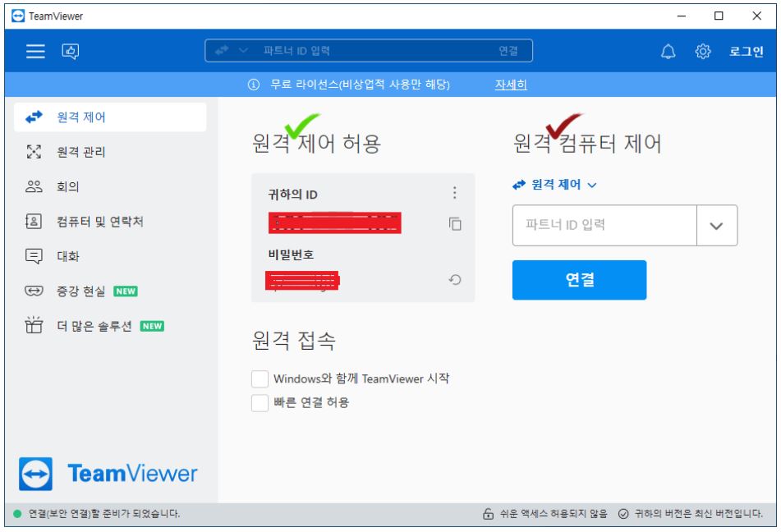Focus the top 파트너 ID 입력 field
The image size is (781, 532).
coord(369,51)
